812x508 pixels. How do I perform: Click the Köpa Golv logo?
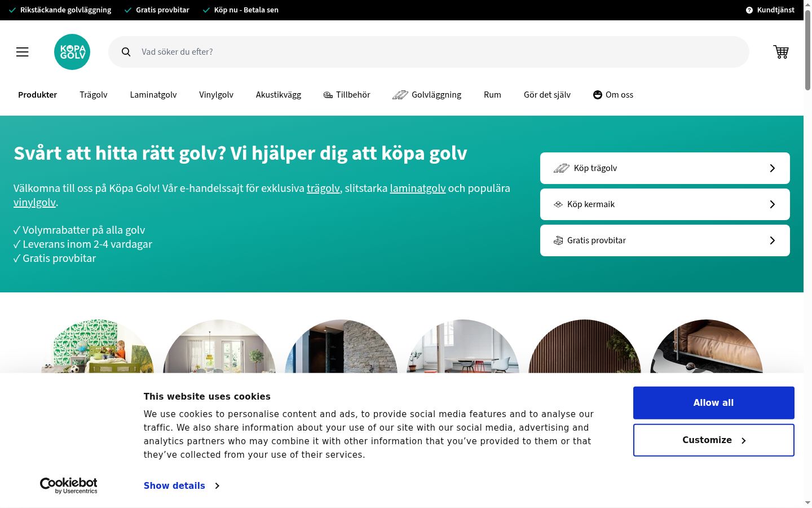72,52
